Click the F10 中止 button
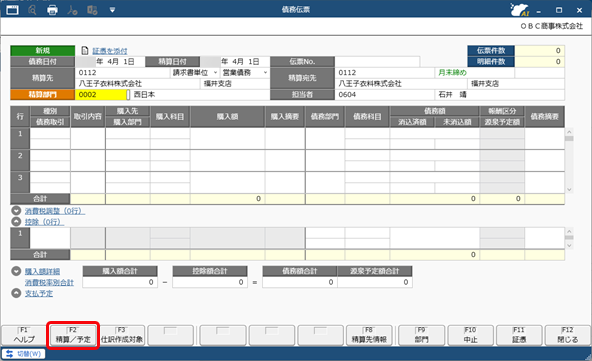The height and width of the screenshot is (361, 592). pyautogui.click(x=470, y=335)
